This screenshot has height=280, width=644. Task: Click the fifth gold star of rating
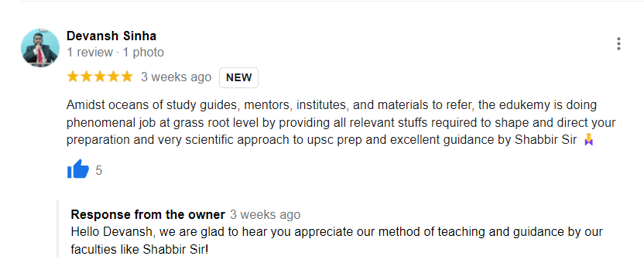tap(127, 77)
